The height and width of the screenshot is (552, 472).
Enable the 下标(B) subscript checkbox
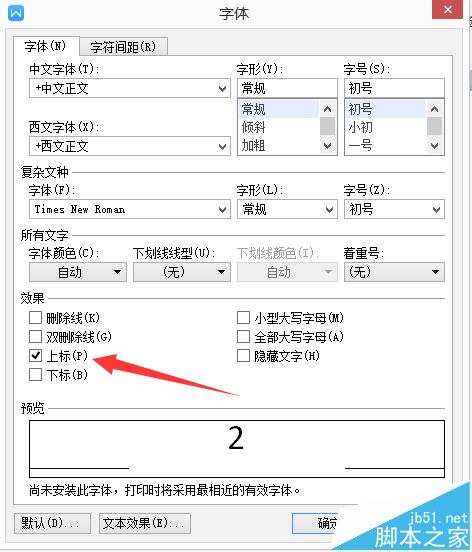35,375
